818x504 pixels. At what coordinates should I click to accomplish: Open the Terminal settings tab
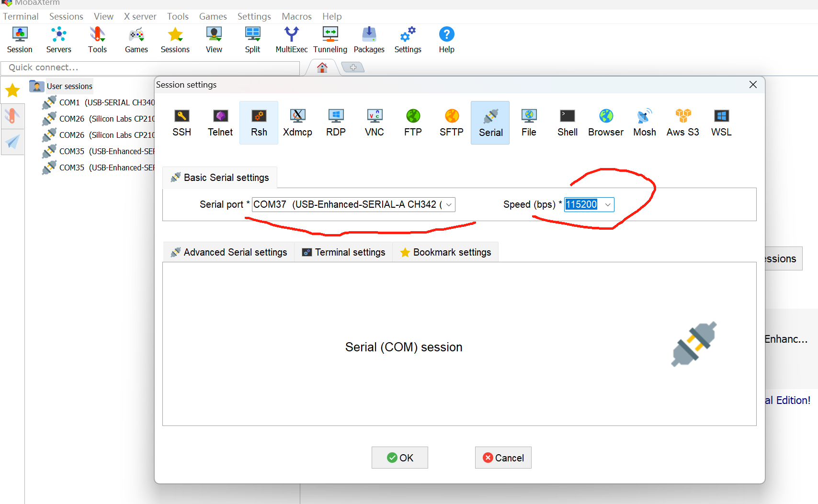point(344,252)
